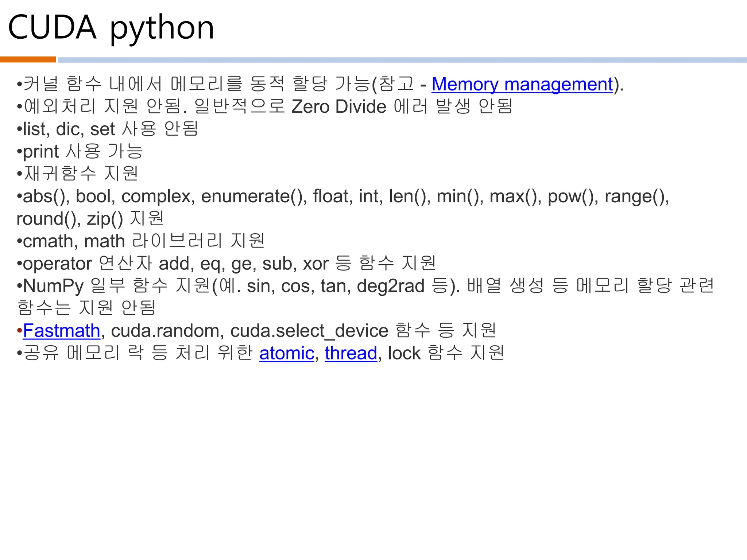
Task: Follow the Fastmath link
Action: pyautogui.click(x=61, y=331)
